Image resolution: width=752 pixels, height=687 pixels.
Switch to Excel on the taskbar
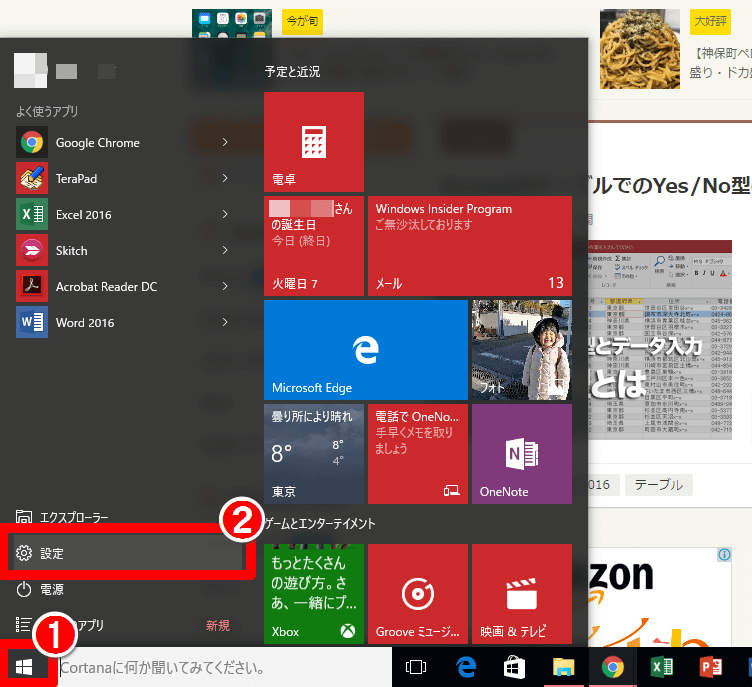coord(662,667)
